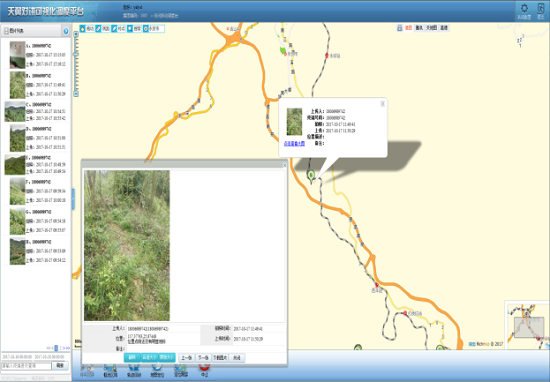The width and height of the screenshot is (550, 382).
Task: Switch map source to 天地图
Action: point(431,28)
